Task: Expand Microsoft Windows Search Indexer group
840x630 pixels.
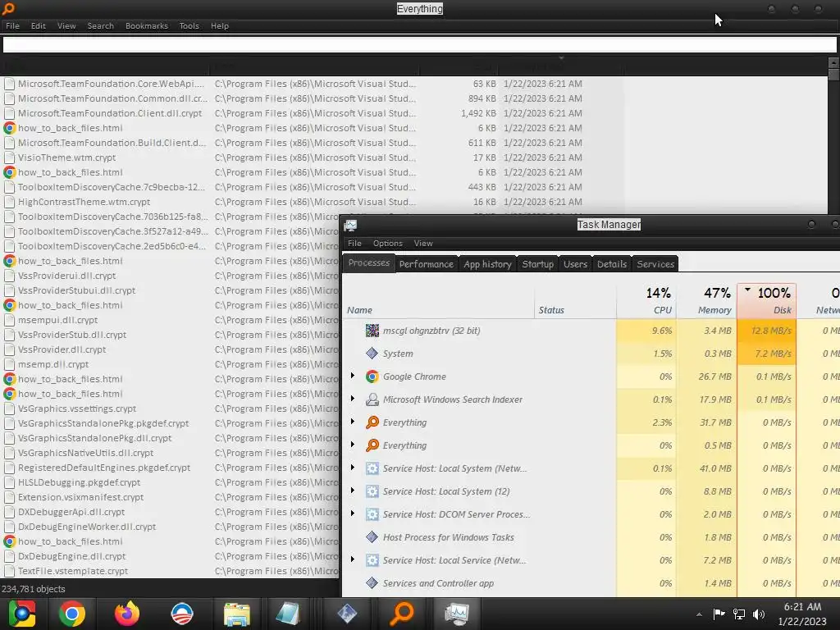Action: click(x=353, y=399)
